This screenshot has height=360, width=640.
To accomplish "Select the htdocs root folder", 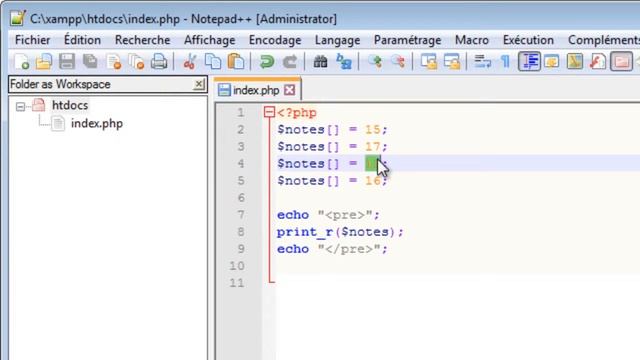I will click(70, 105).
